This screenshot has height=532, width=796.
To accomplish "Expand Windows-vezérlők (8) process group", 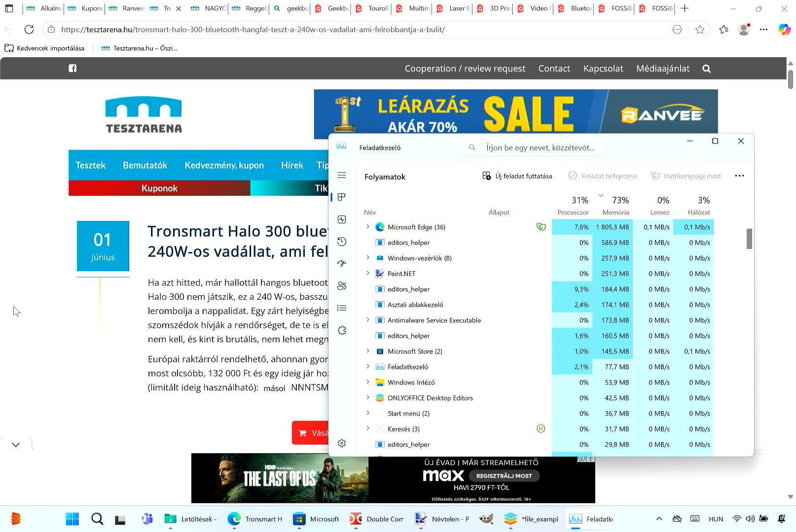I will pyautogui.click(x=368, y=258).
